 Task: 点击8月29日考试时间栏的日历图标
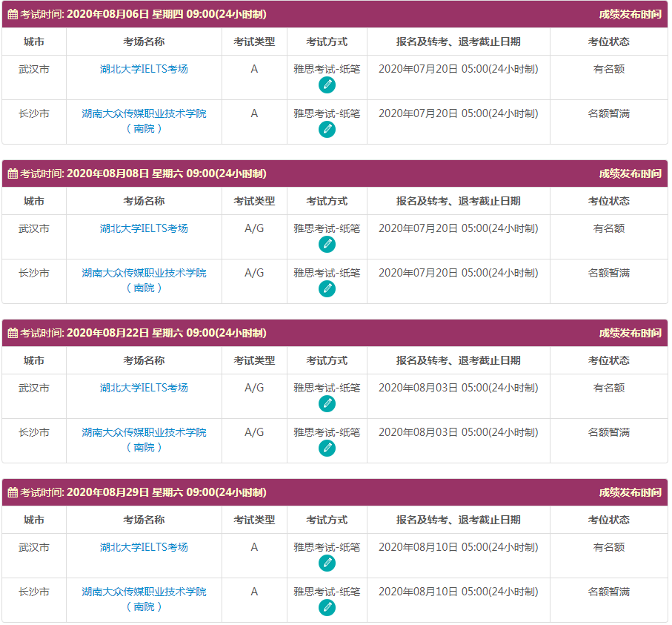click(x=13, y=492)
